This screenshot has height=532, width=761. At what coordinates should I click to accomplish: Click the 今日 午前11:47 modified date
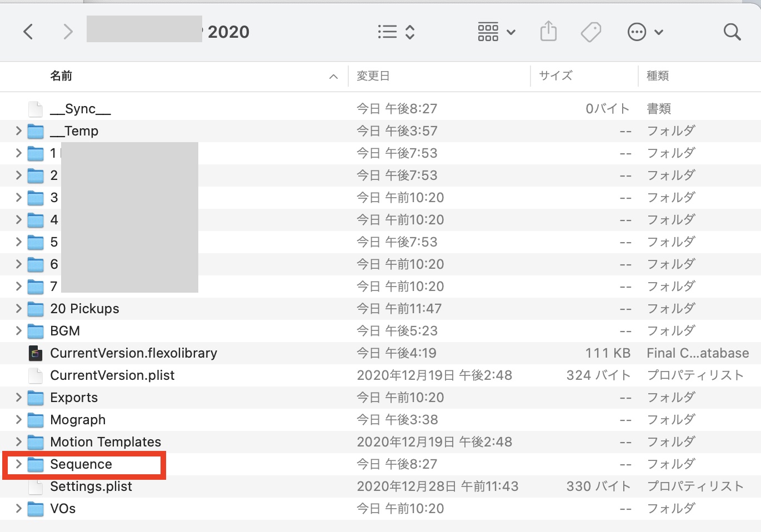[x=400, y=309]
